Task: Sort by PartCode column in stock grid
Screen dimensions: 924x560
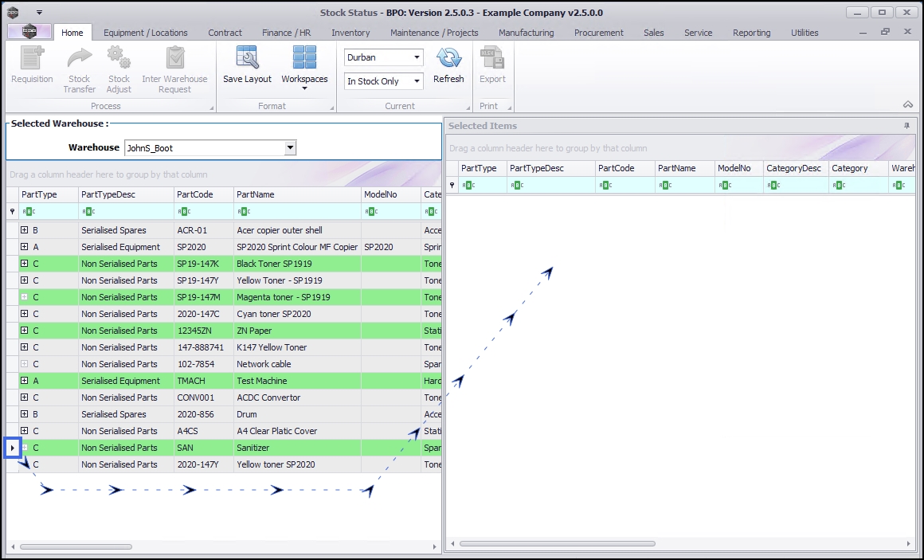Action: [204, 194]
